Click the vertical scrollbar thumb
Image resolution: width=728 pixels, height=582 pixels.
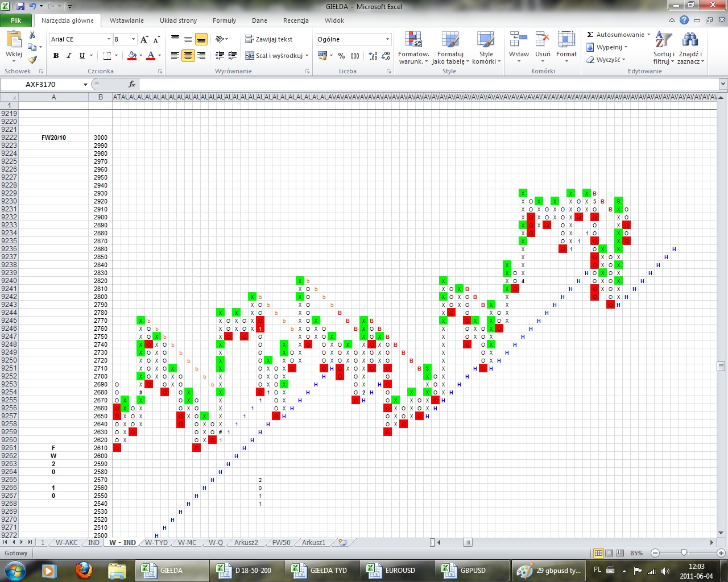721,366
